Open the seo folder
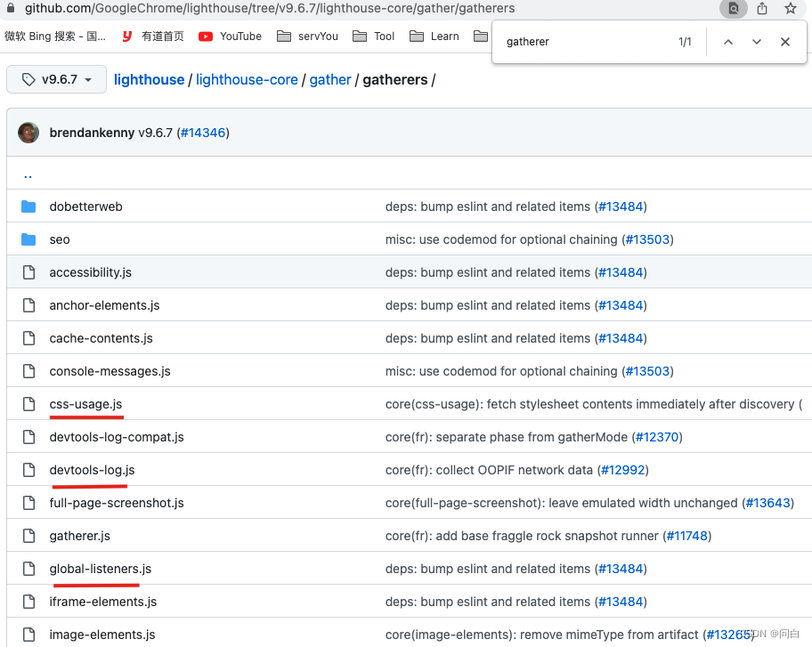 (x=60, y=239)
